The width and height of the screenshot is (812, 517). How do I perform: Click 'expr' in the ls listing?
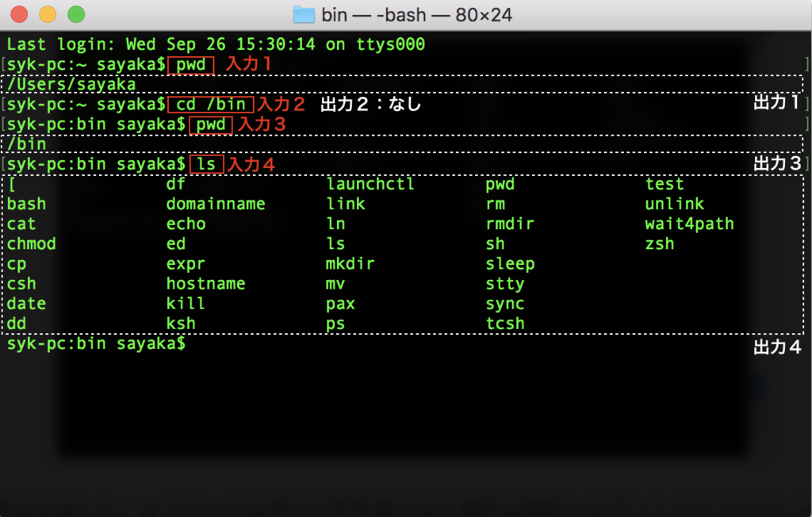tap(186, 264)
